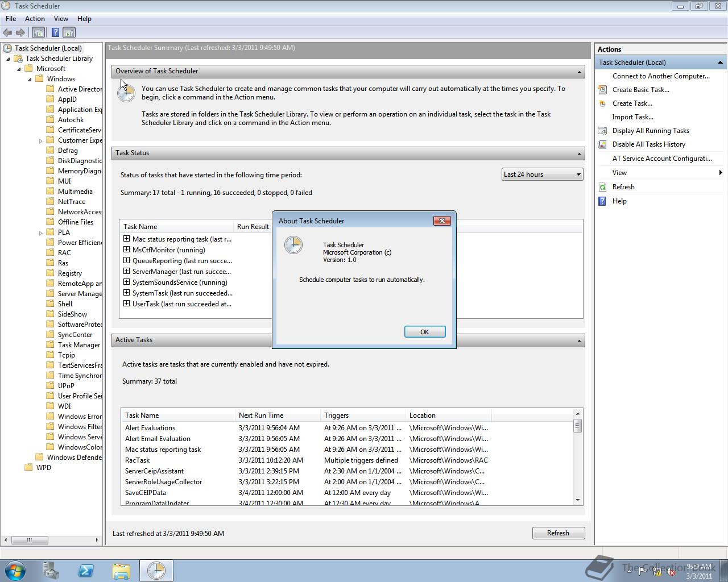
Task: Click the green Refresh icon in Actions
Action: [602, 187]
